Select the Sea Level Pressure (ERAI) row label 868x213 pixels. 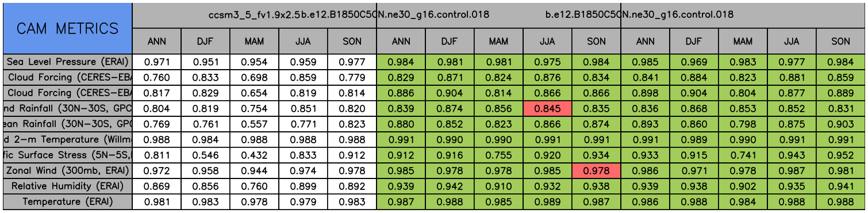coord(67,62)
